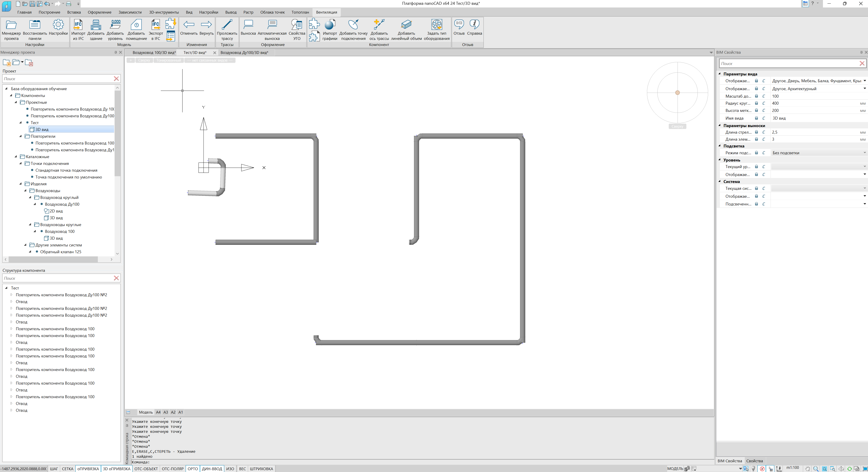Click A3 layout sheet tab
This screenshot has height=472, width=868.
[166, 412]
